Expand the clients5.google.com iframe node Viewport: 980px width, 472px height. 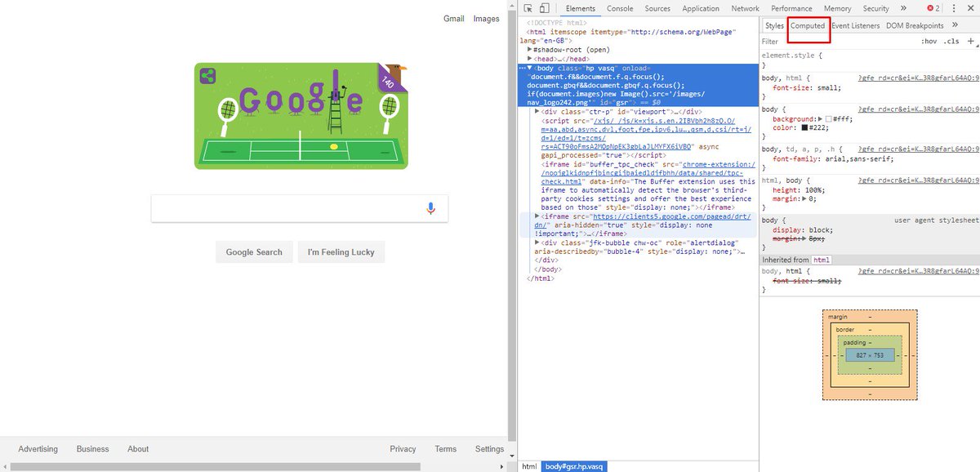point(537,216)
